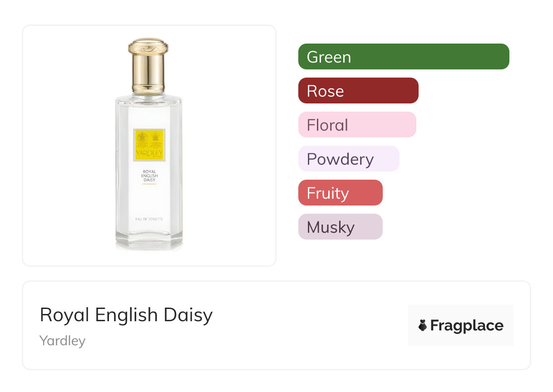The width and height of the screenshot is (553, 392).
Task: Click the Fragplace wordmark text
Action: click(467, 326)
